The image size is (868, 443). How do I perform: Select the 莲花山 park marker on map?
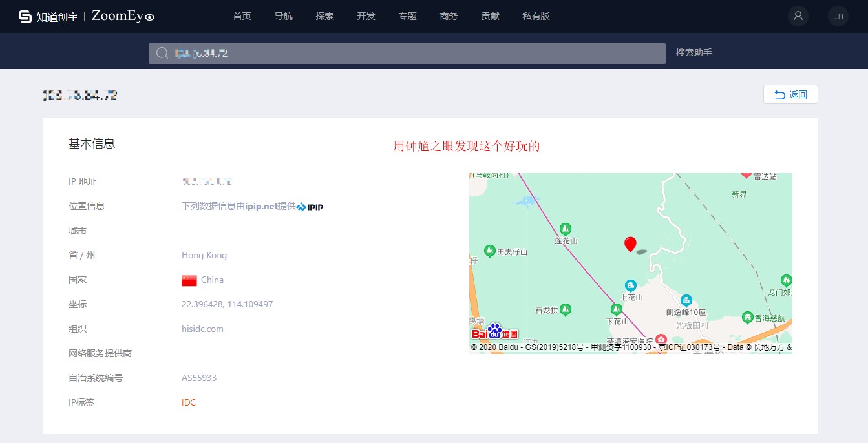pyautogui.click(x=566, y=229)
